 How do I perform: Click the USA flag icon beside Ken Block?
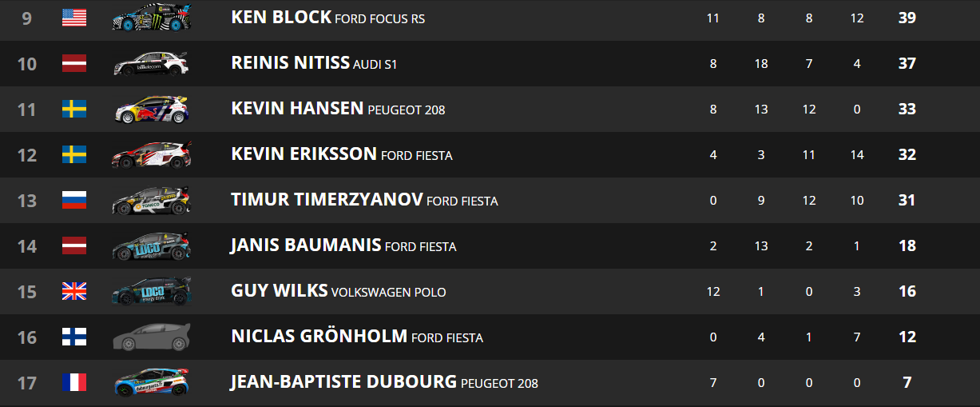74,18
